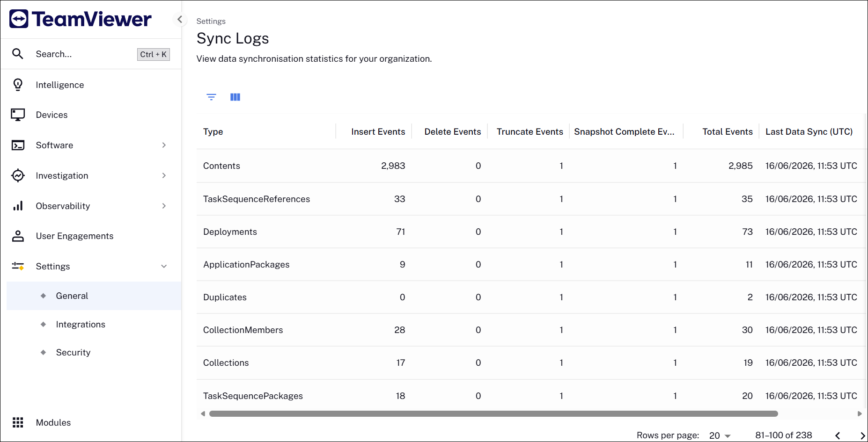This screenshot has height=442, width=868.
Task: Click the Intelligence lightbulb icon
Action: click(x=18, y=85)
